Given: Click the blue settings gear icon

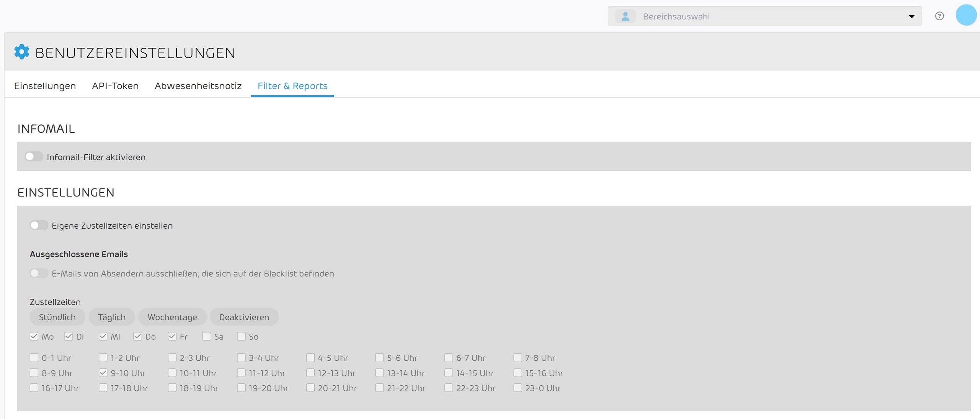Looking at the screenshot, I should point(21,52).
